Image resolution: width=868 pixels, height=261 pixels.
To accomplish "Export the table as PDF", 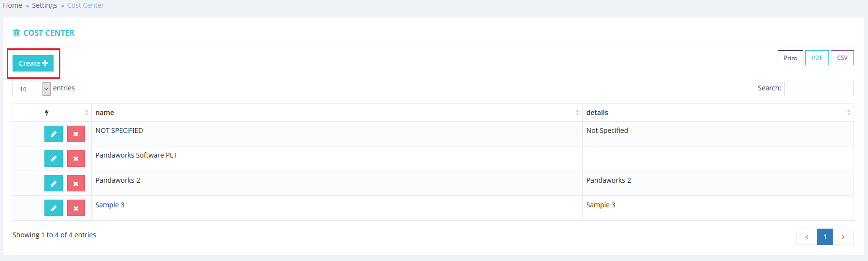I will (x=817, y=58).
